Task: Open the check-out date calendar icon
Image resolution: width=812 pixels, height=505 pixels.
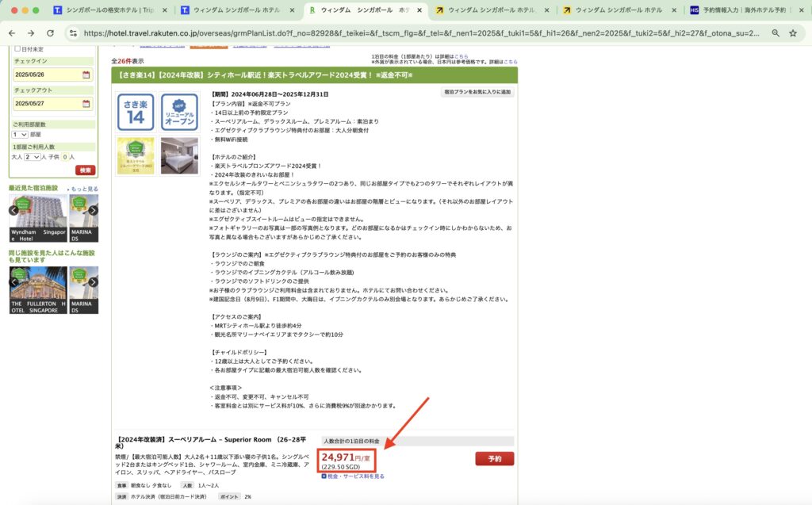Action: pyautogui.click(x=86, y=104)
